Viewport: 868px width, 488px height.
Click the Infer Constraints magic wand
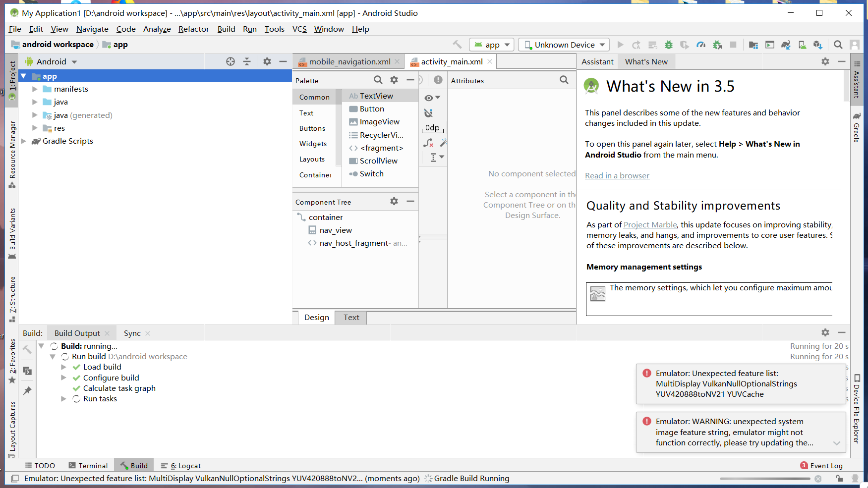tap(443, 142)
